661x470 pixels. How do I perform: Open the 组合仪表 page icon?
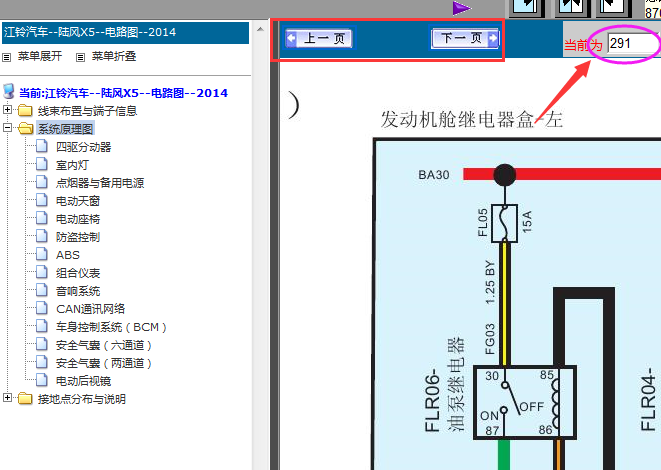41,272
